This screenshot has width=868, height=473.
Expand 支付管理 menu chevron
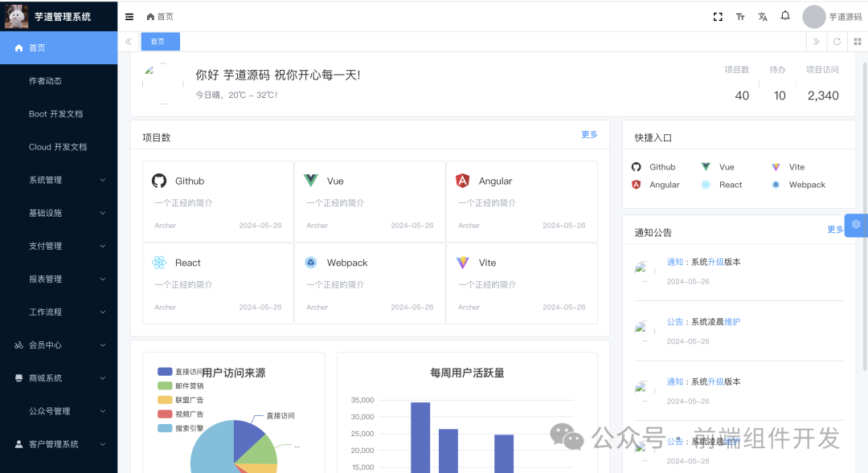point(103,247)
